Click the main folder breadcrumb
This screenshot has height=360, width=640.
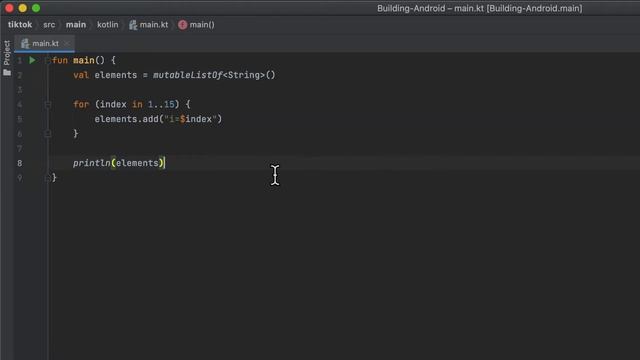[76, 24]
